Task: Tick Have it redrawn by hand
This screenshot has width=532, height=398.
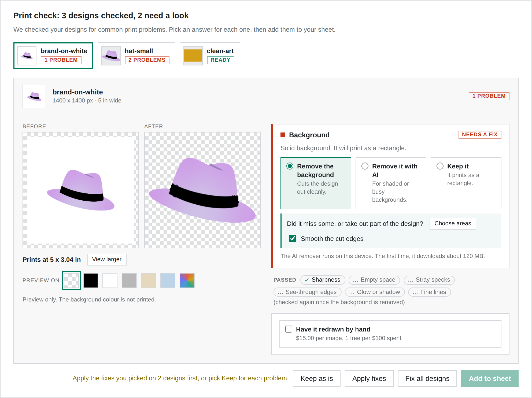Action: [289, 329]
